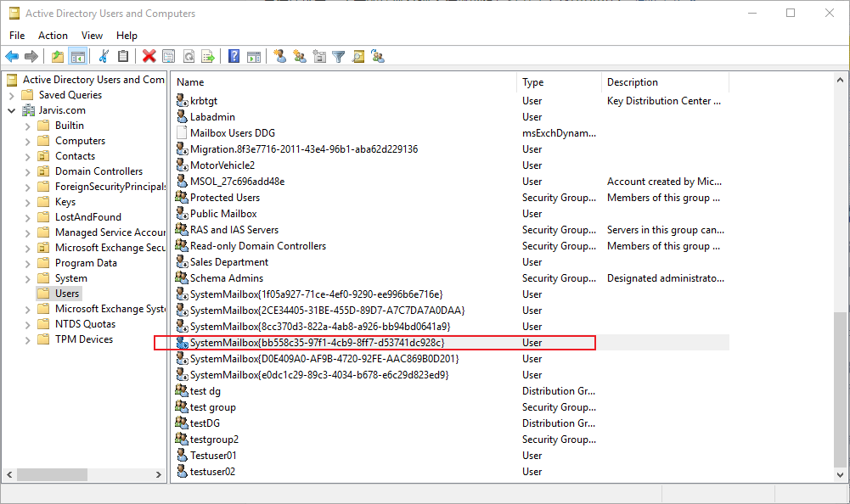This screenshot has width=850, height=504.
Task: Click Mailbox Users DDG document icon
Action: (x=182, y=132)
